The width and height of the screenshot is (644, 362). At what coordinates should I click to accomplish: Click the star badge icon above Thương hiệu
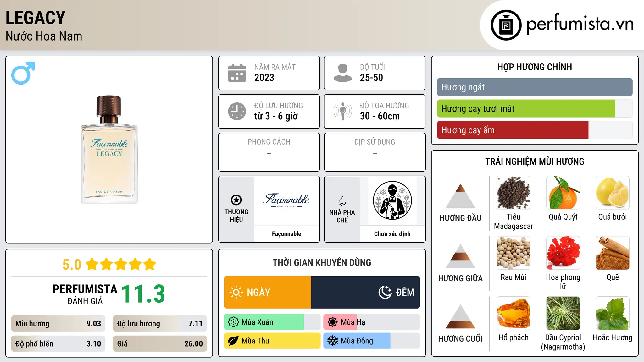236,200
